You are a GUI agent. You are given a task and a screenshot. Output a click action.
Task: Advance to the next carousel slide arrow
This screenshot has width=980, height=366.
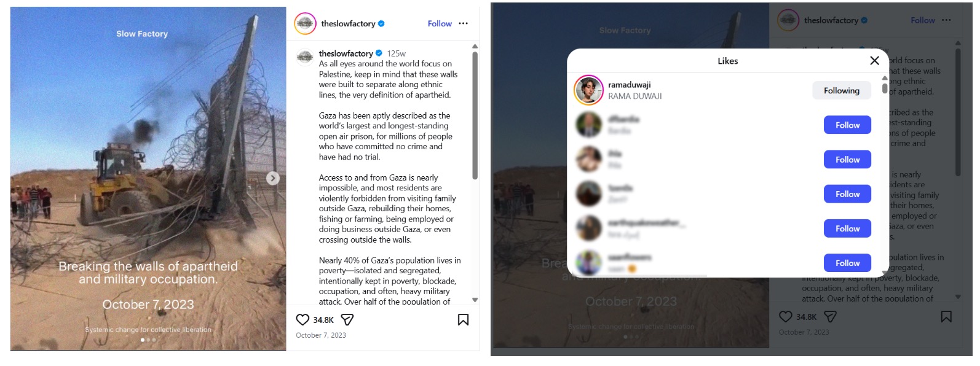(273, 178)
